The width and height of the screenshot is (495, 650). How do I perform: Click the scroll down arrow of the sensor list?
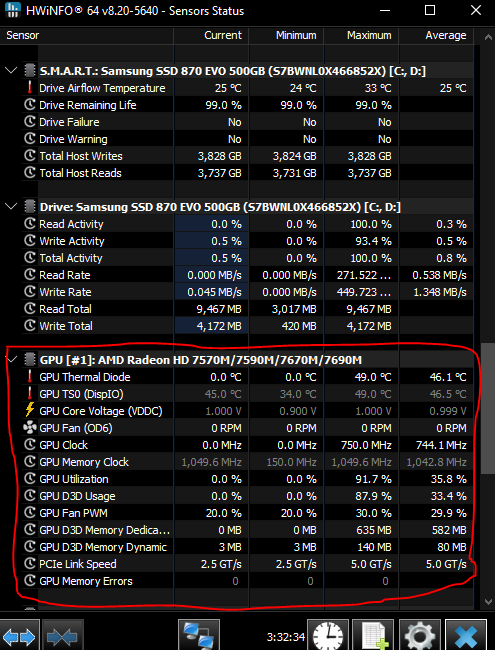pos(488,602)
